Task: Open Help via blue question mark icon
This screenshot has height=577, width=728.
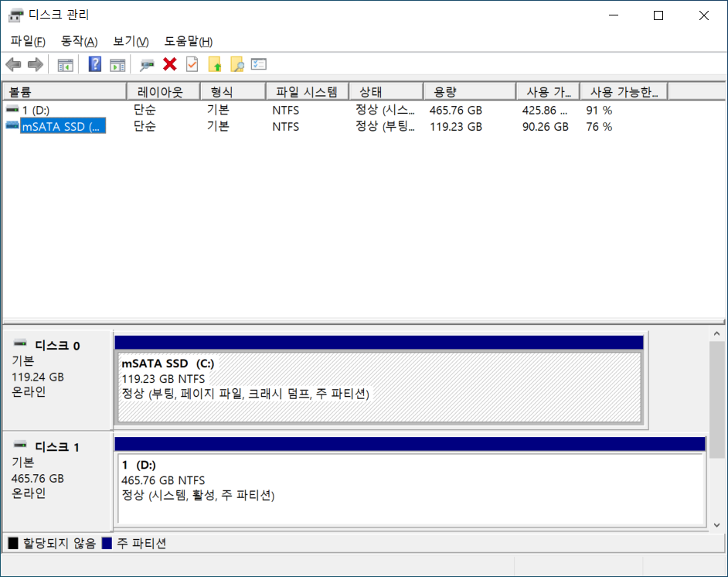Action: point(95,64)
